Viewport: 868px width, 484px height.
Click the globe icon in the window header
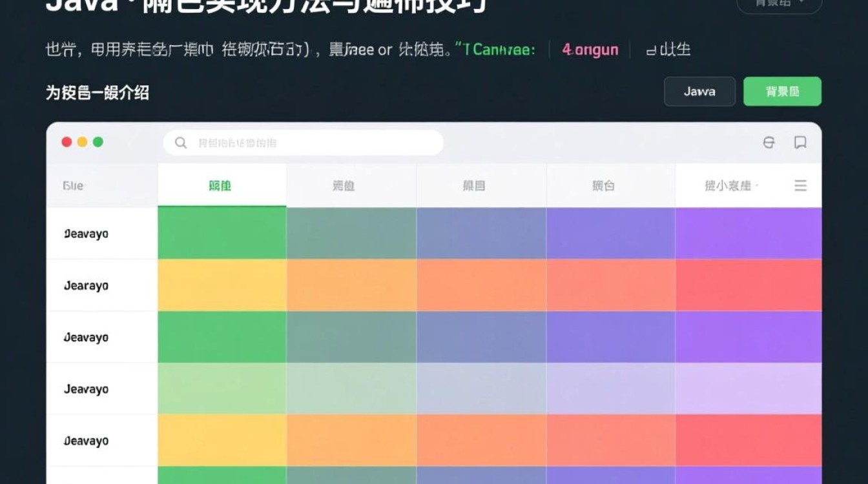(769, 143)
